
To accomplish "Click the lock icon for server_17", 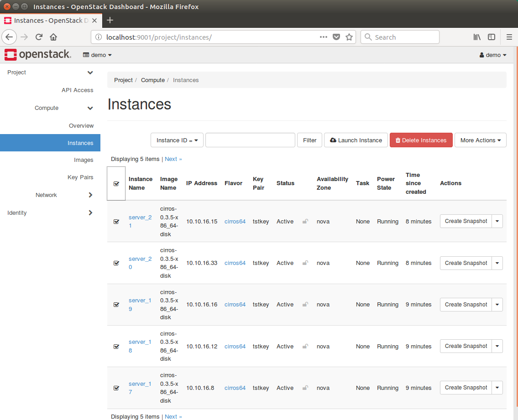I will pyautogui.click(x=305, y=388).
